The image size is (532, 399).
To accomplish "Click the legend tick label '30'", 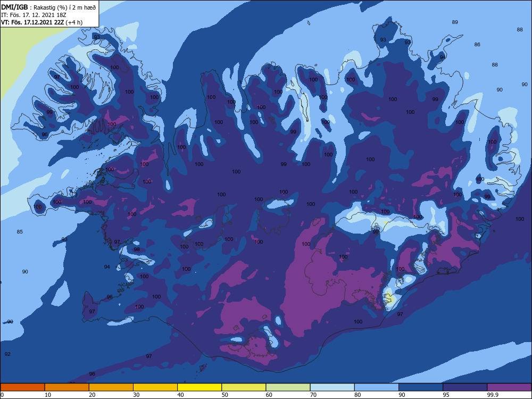I will coord(136,395).
